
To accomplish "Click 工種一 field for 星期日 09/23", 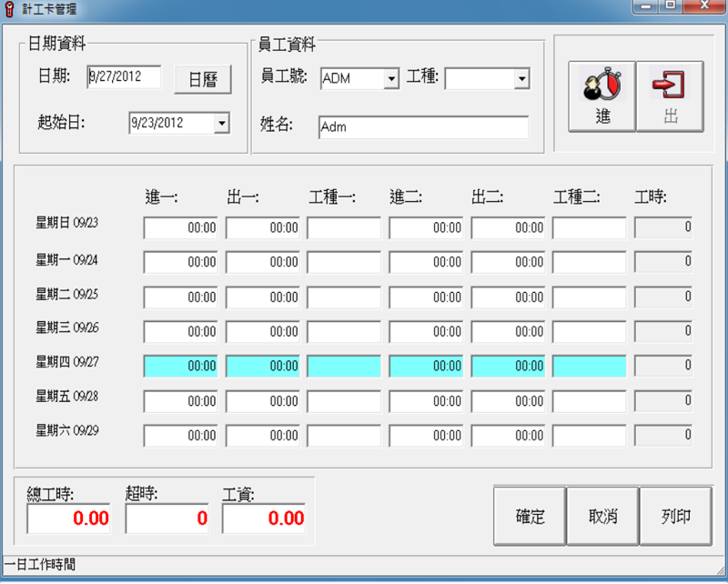I will 344,227.
